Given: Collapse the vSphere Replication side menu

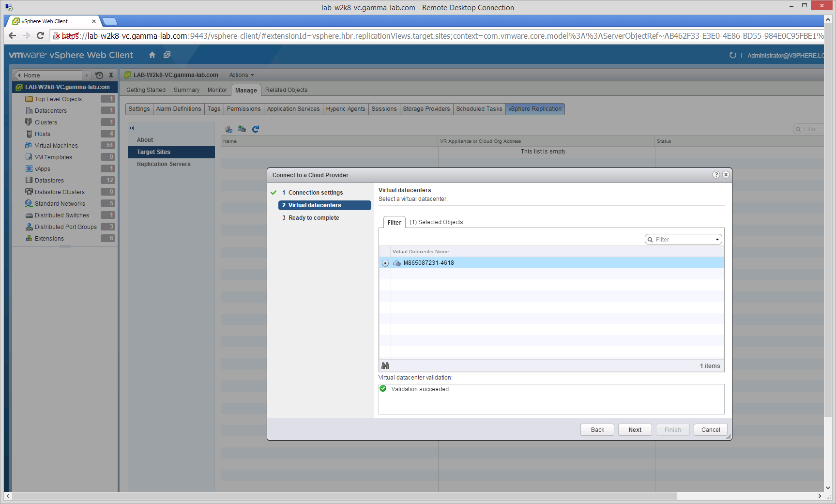Looking at the screenshot, I should click(131, 128).
